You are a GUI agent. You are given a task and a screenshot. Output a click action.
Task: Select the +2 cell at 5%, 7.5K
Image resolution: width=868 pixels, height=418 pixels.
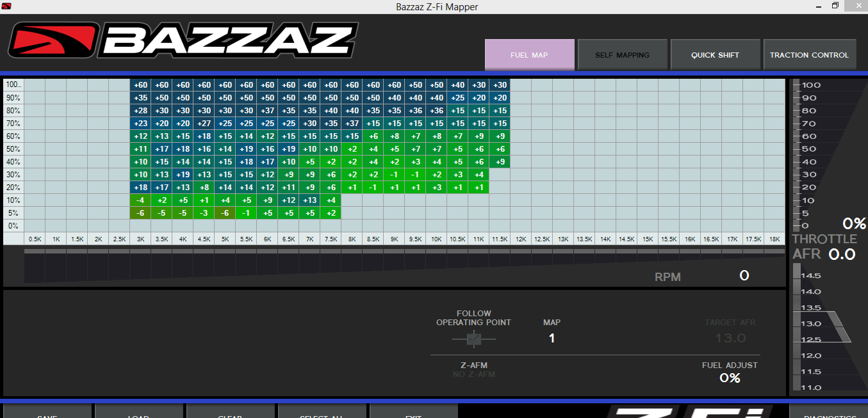tap(331, 213)
